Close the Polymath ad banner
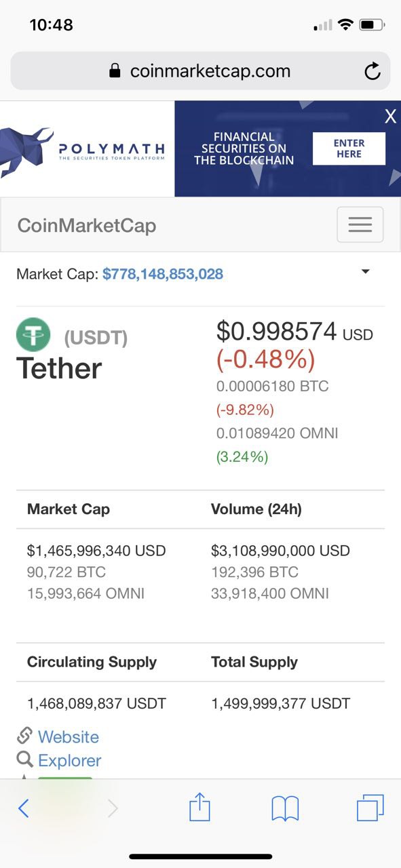The image size is (401, 868). coord(390,116)
